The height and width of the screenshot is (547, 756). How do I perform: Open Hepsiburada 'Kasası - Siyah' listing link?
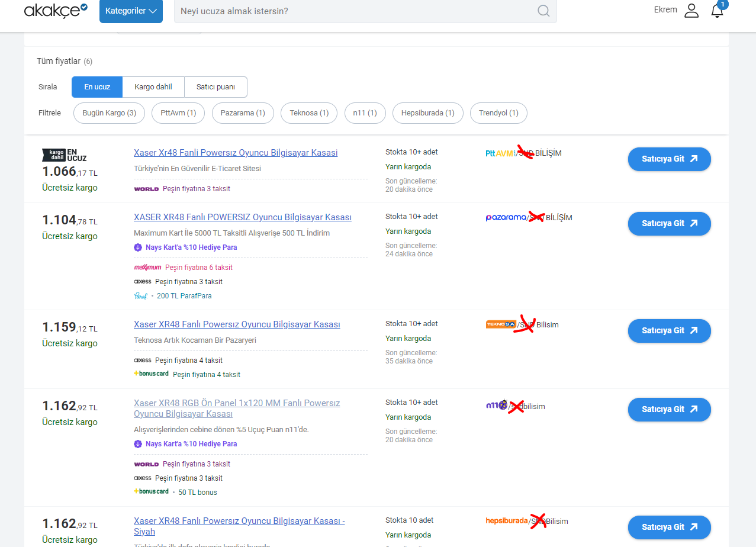[239, 526]
